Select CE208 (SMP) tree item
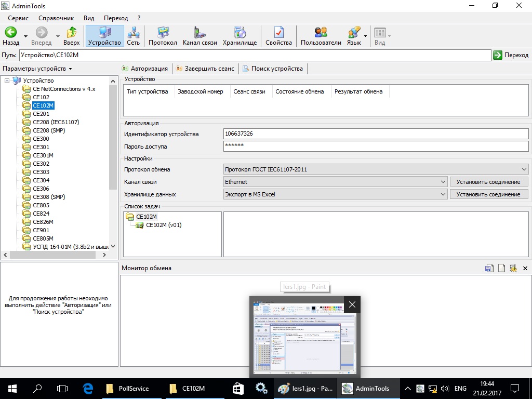Viewport: 532px width, 399px height. point(49,130)
